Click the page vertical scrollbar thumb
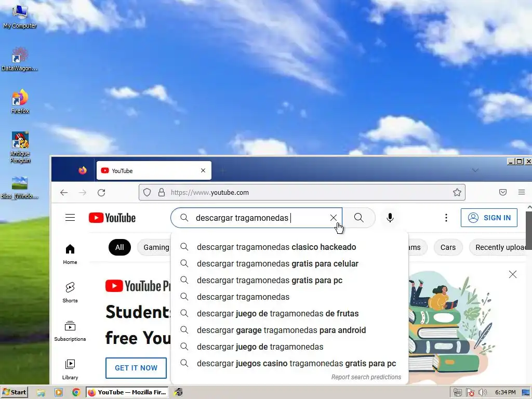Screen dimensions: 532x399 [x=528, y=230]
